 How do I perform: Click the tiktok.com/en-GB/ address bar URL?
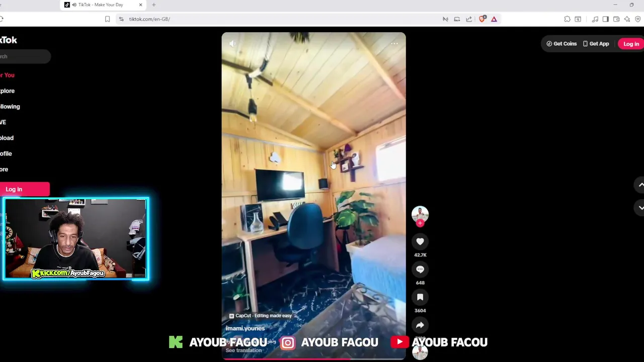click(x=149, y=19)
